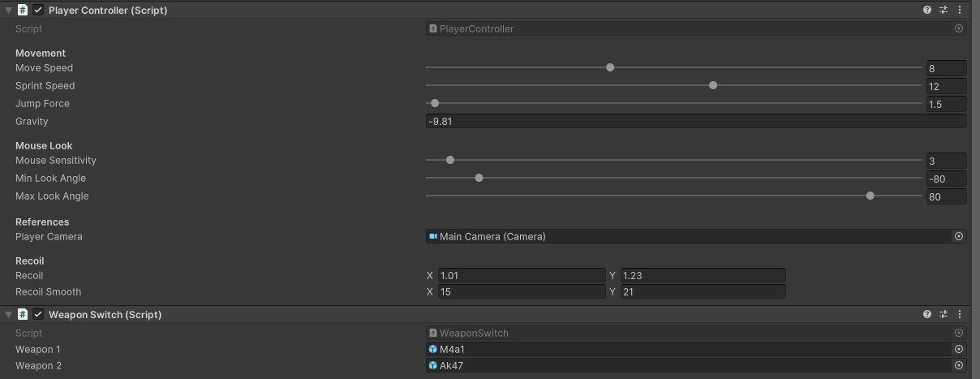
Task: Open Weapon Switch component options menu
Action: pyautogui.click(x=960, y=314)
